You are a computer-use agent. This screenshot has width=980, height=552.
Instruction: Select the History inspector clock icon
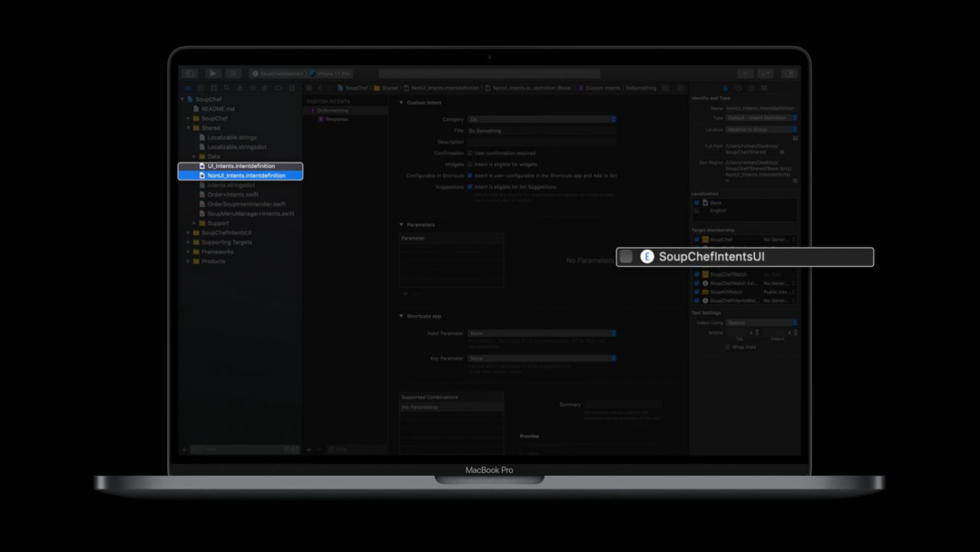pyautogui.click(x=738, y=88)
